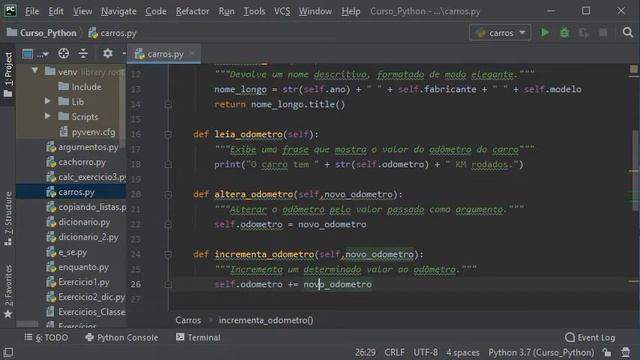Open the Run menu

pyautogui.click(x=226, y=11)
